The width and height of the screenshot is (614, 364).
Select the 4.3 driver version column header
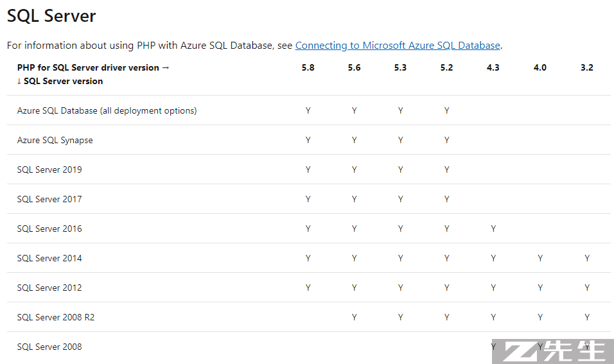click(493, 67)
